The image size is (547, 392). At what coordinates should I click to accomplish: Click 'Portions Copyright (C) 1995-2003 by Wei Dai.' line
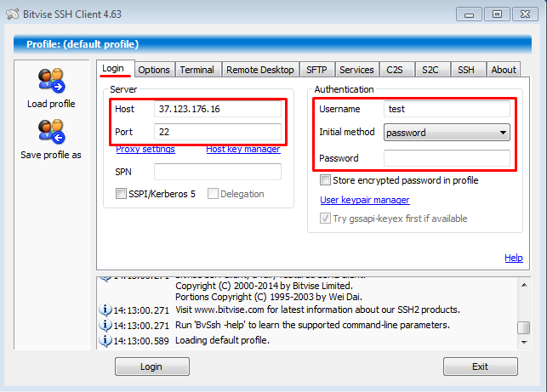point(269,297)
